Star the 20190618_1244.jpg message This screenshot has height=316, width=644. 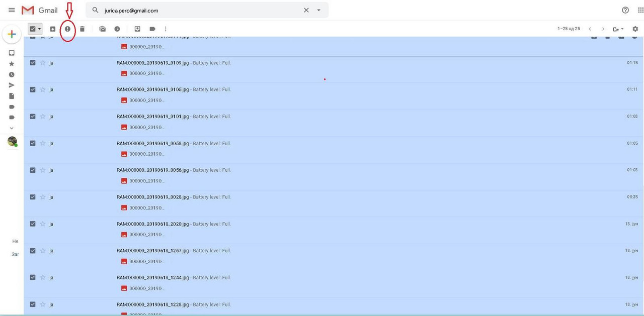pos(43,277)
